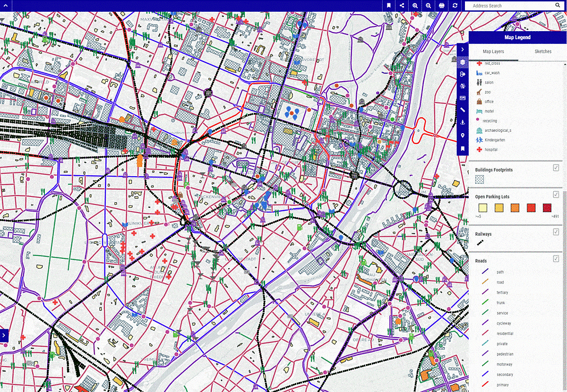This screenshot has height=392, width=567.
Task: Collapse the Map Legend panel arrow
Action: coord(463,49)
